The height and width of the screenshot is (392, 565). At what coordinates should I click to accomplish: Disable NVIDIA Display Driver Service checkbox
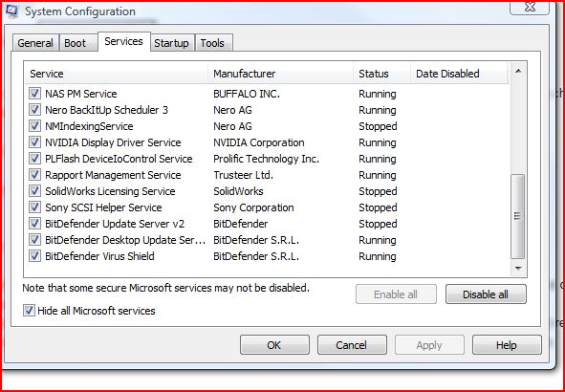pyautogui.click(x=34, y=142)
